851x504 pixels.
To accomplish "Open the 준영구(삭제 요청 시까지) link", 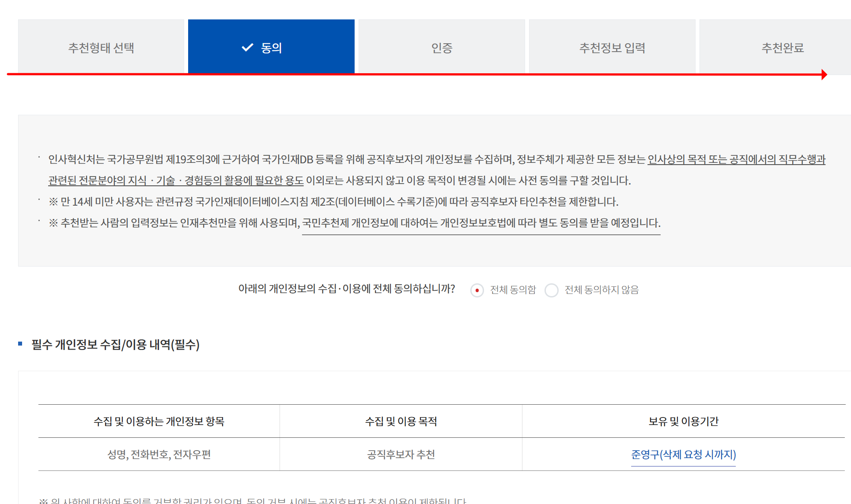I will coord(683,455).
